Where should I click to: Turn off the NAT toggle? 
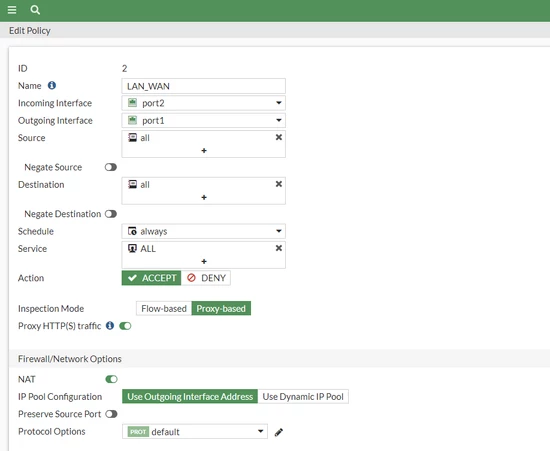(x=112, y=379)
